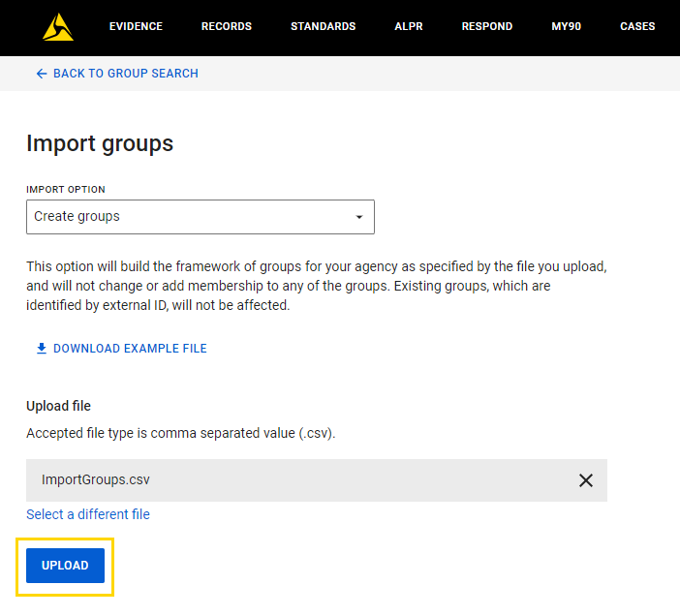Click the Import groups heading
Viewport: 680px width, 616px height.
[x=100, y=143]
